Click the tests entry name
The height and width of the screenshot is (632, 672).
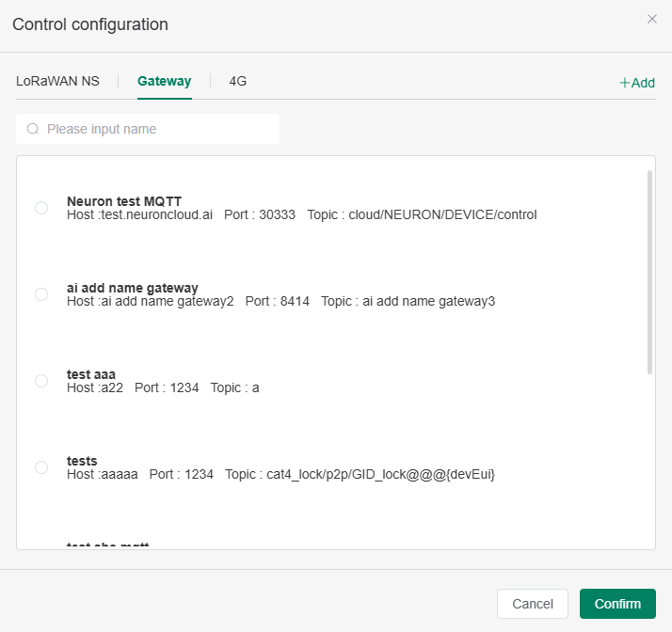82,461
